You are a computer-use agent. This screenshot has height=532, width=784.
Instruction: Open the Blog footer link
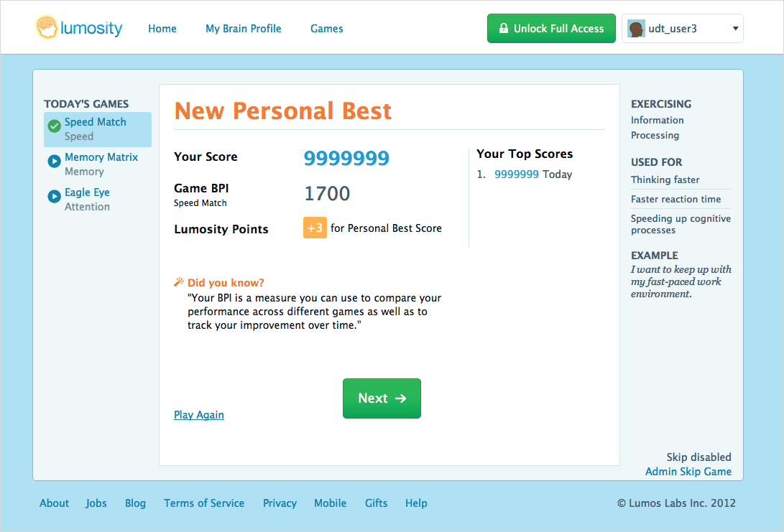point(136,503)
